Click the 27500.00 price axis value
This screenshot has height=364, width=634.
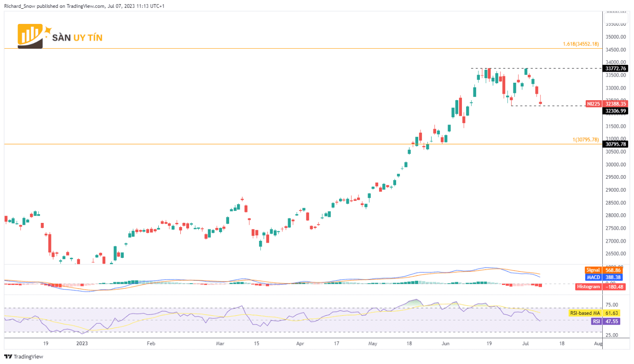(616, 228)
